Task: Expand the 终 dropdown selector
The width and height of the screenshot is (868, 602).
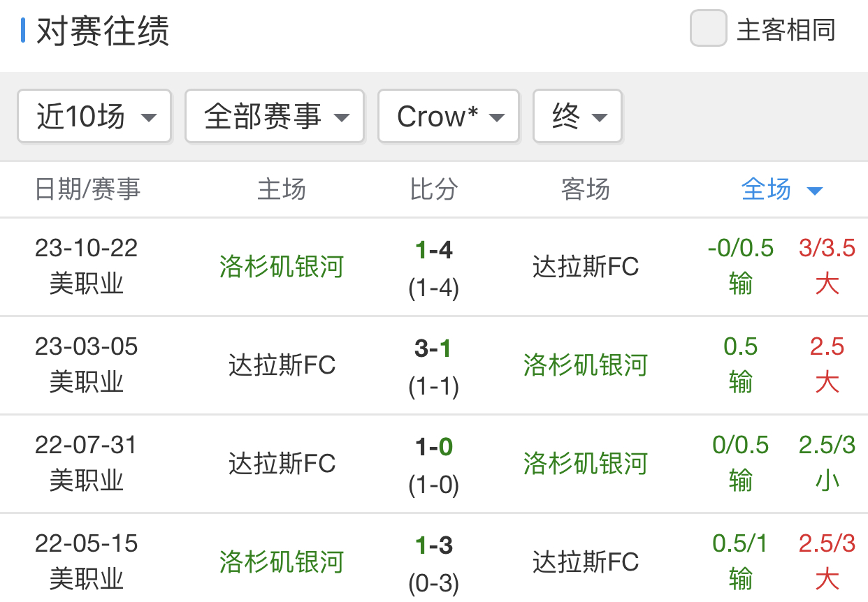Action: click(x=577, y=117)
